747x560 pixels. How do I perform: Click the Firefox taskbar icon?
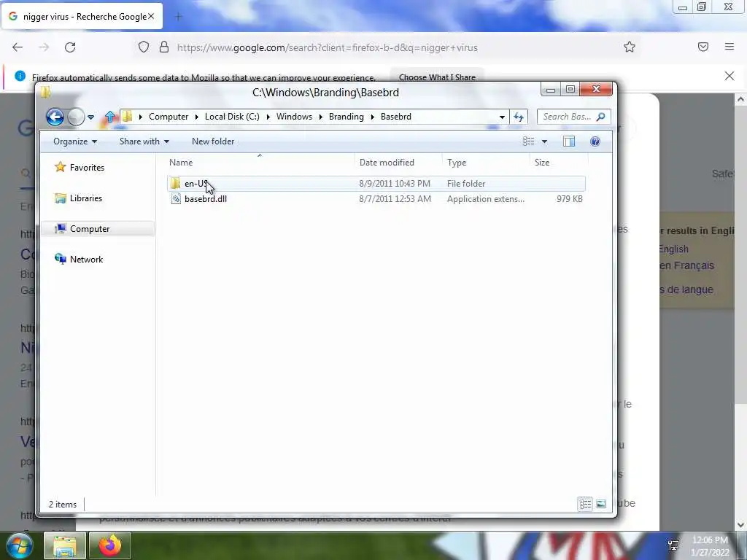coord(109,545)
